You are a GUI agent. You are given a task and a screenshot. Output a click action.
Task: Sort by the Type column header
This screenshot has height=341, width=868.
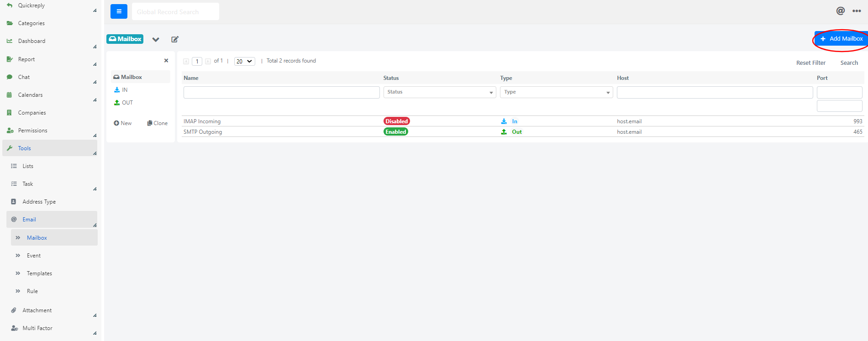tap(506, 78)
